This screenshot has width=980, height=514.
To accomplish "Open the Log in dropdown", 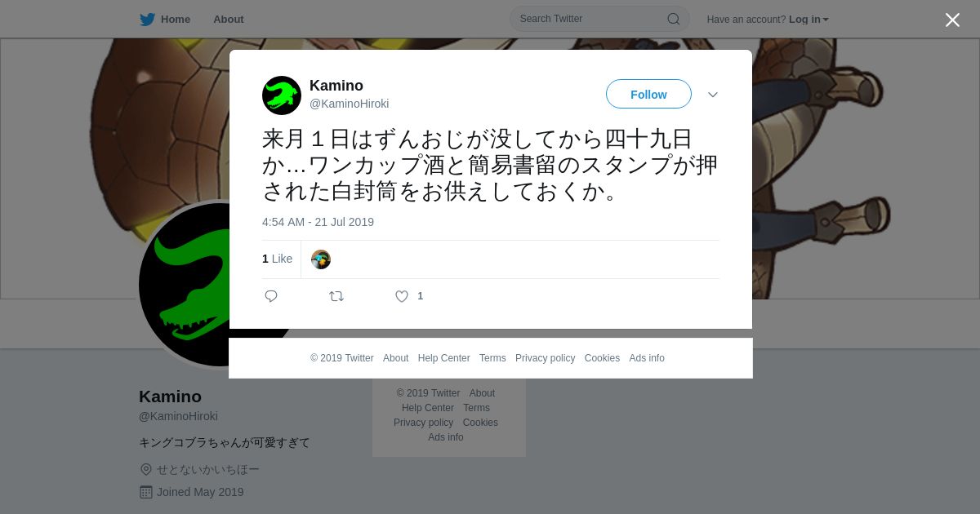I will 808,20.
